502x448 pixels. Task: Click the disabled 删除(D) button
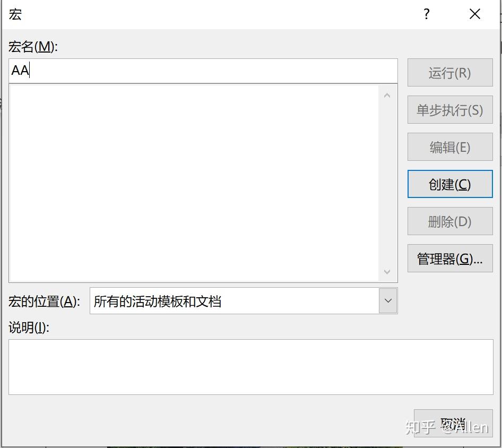pos(450,221)
